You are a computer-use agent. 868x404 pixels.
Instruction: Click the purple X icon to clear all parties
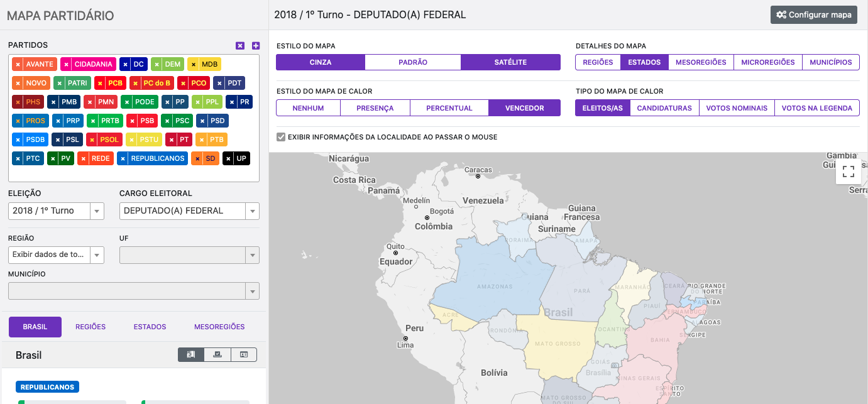tap(240, 45)
